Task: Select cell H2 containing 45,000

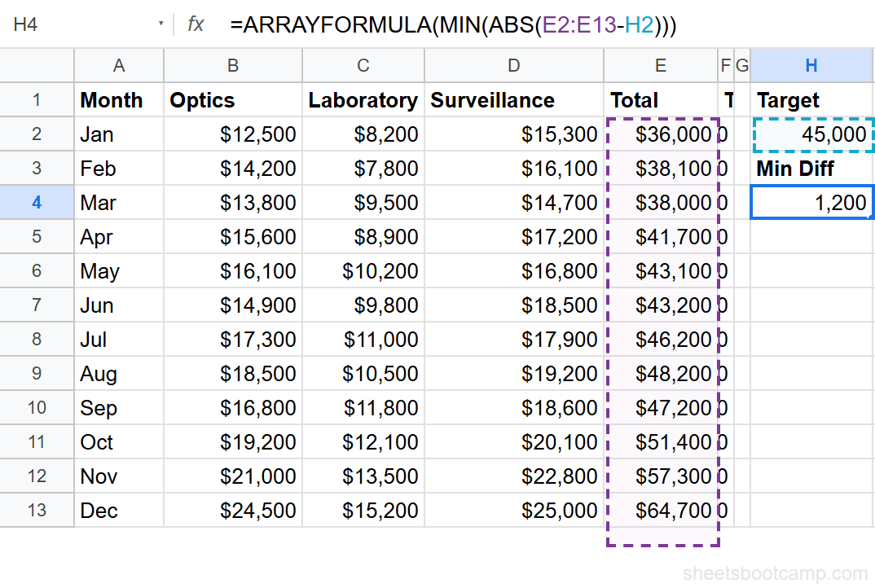Action: click(811, 134)
